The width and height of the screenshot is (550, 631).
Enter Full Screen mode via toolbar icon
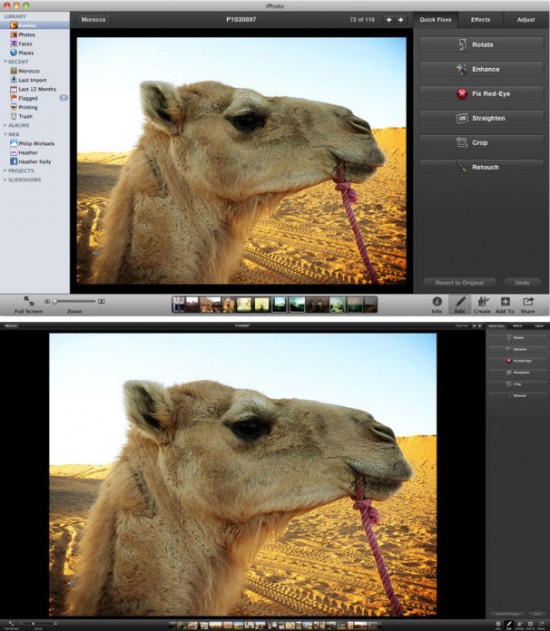29,305
